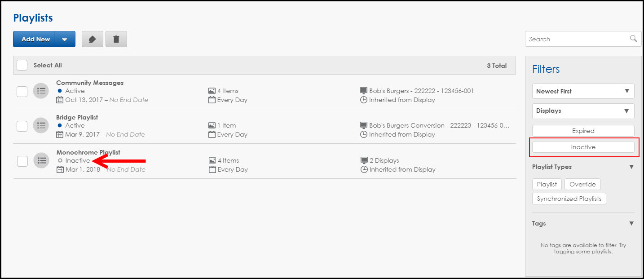Click the pencil edit icon button

[x=93, y=39]
